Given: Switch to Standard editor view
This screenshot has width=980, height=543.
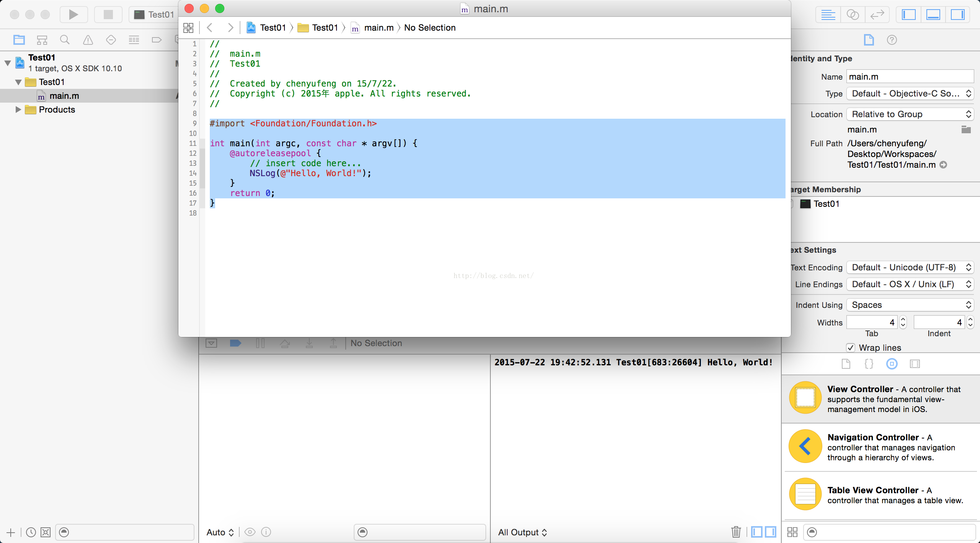Looking at the screenshot, I should coord(828,15).
